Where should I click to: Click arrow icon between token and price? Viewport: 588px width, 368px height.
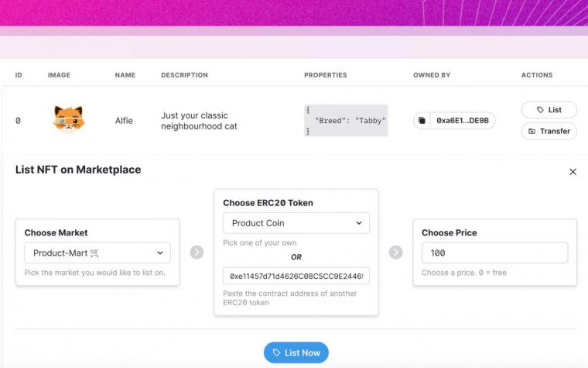pos(395,253)
